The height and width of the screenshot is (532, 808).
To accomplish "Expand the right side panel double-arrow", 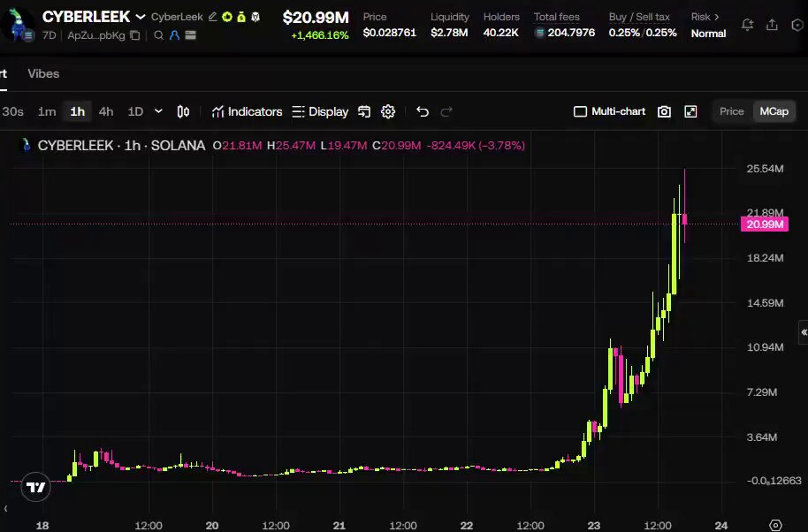I will 804,332.
